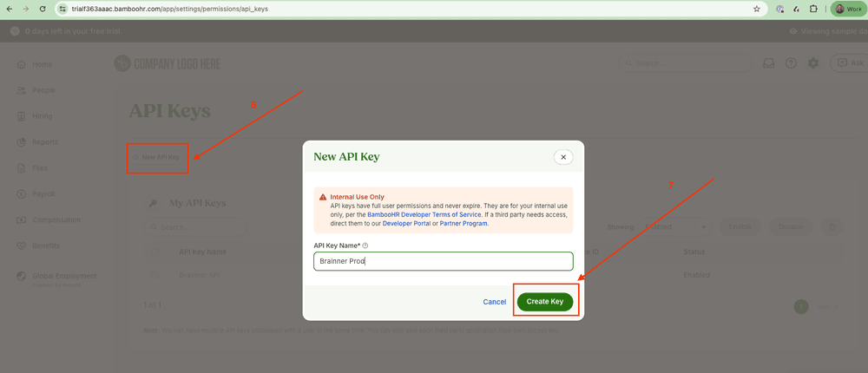Open the Developer Portal link
The height and width of the screenshot is (373, 868).
pyautogui.click(x=406, y=224)
